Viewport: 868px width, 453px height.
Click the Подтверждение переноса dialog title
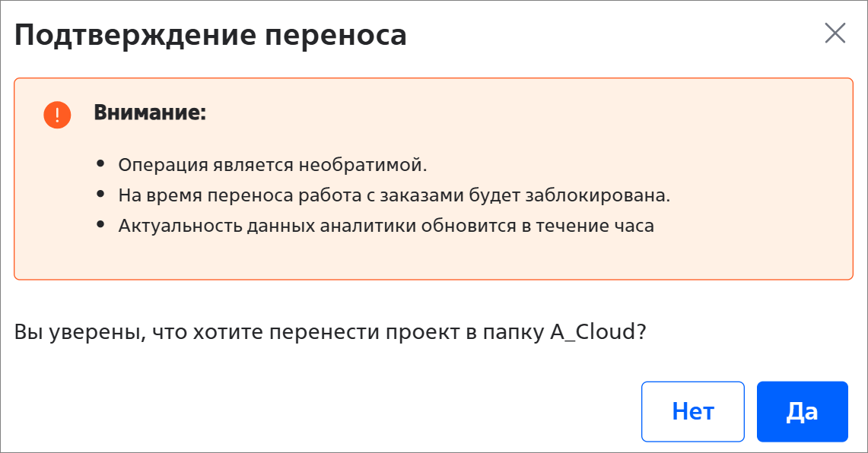tap(211, 35)
